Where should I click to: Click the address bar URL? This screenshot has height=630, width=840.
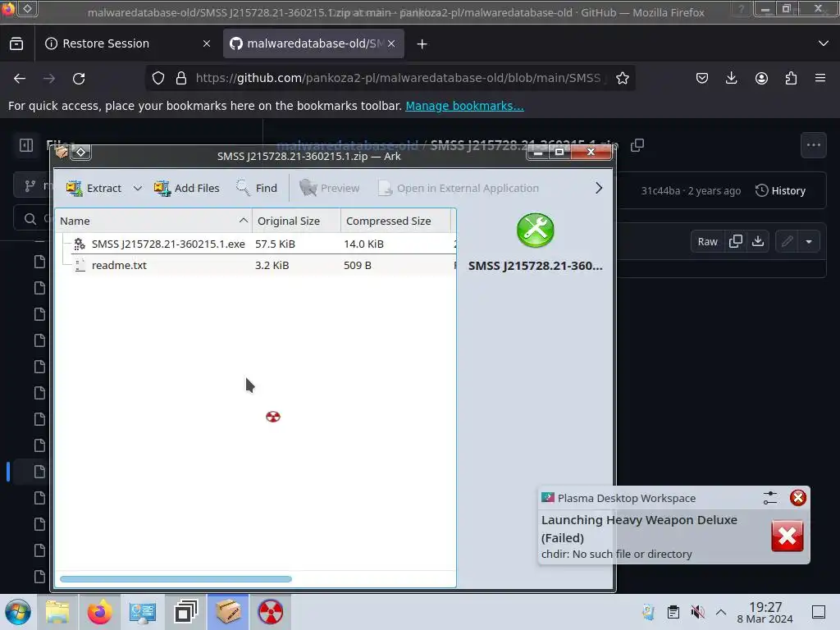pyautogui.click(x=398, y=78)
